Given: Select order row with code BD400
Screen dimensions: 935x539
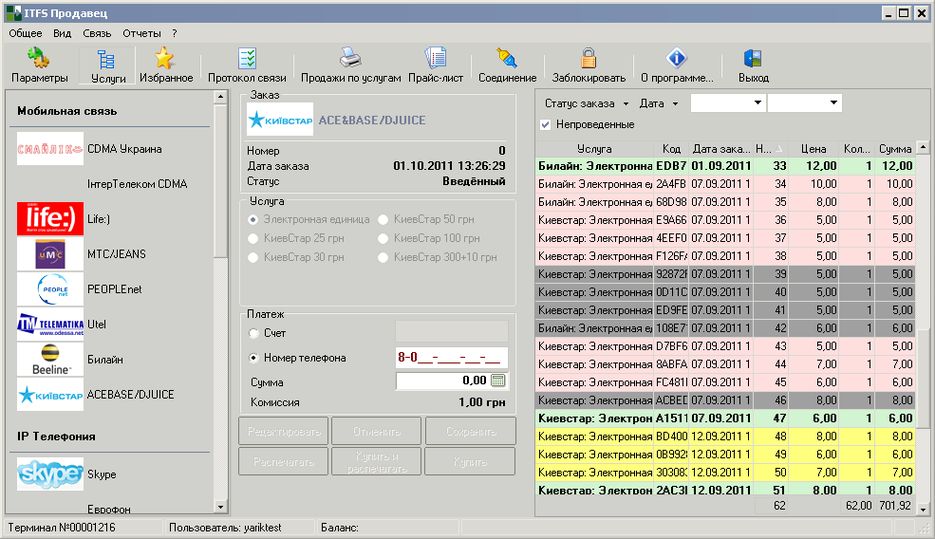Looking at the screenshot, I should coord(725,436).
